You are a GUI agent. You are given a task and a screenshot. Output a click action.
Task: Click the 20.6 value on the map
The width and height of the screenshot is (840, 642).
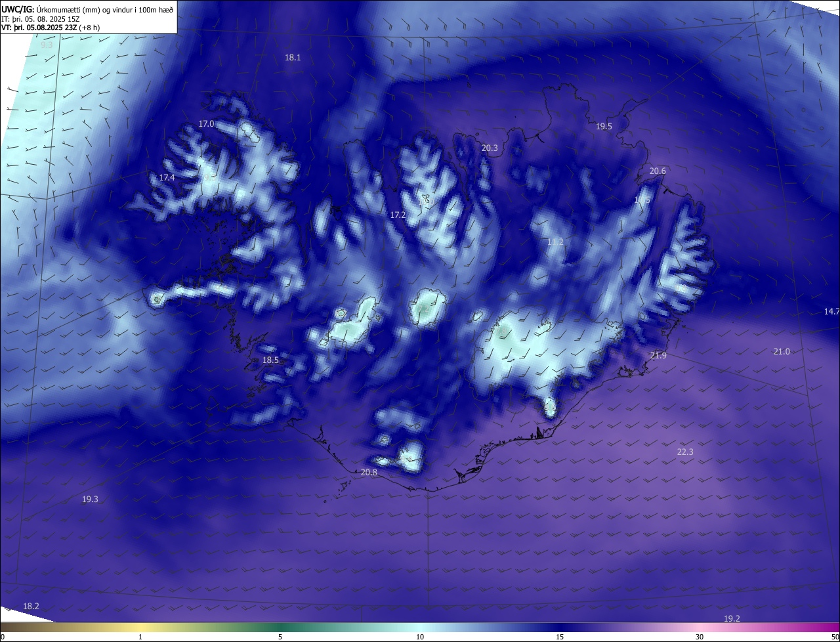point(658,171)
